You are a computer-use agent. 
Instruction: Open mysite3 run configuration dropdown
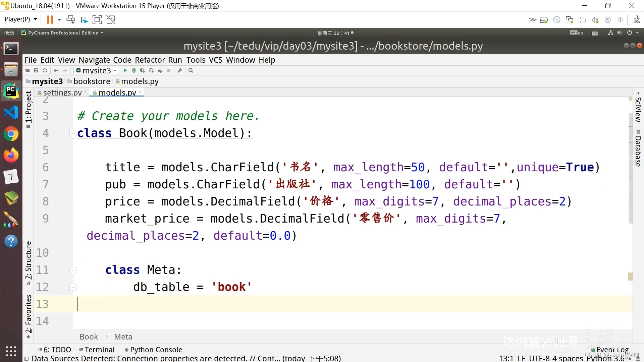[97, 70]
